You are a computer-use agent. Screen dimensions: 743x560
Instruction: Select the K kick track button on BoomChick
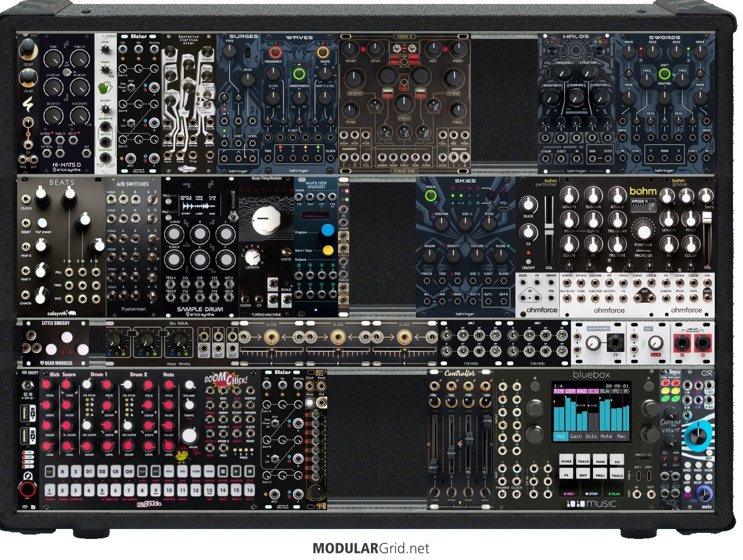point(63,472)
